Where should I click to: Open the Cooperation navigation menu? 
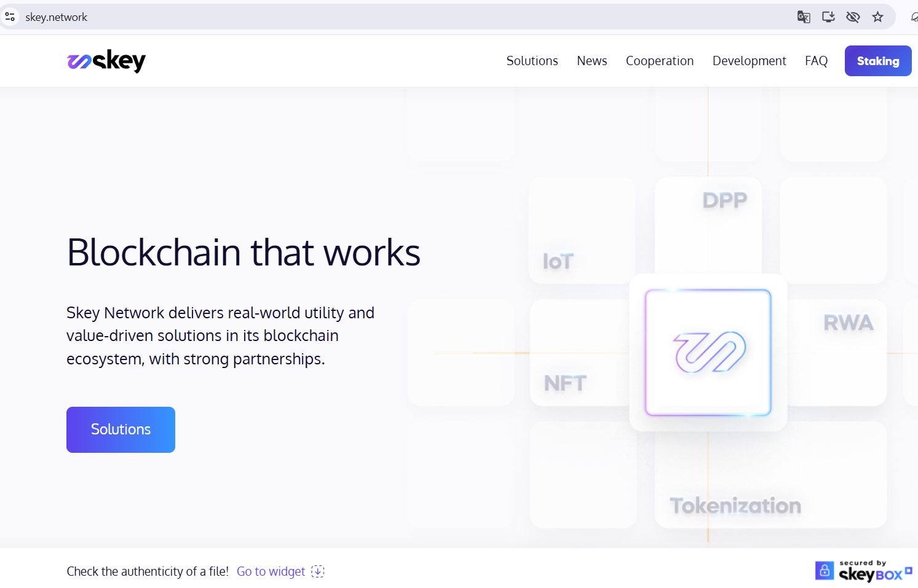click(x=659, y=61)
